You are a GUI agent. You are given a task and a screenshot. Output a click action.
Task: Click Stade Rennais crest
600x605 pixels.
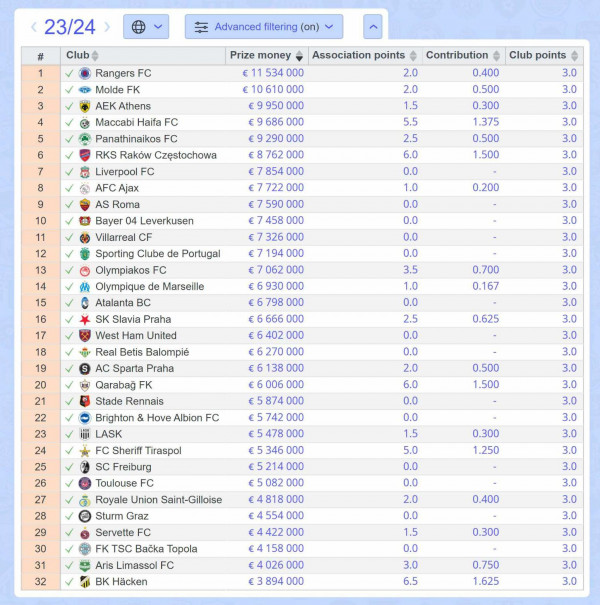pos(85,401)
